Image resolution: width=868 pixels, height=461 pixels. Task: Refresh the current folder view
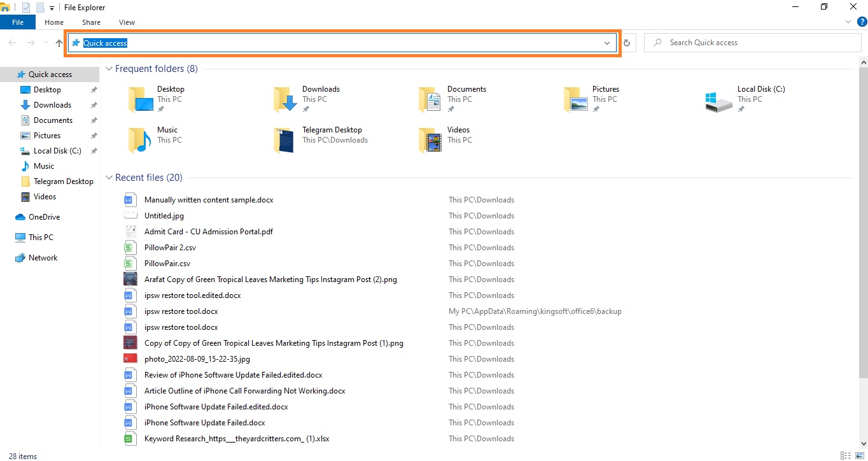(x=626, y=42)
